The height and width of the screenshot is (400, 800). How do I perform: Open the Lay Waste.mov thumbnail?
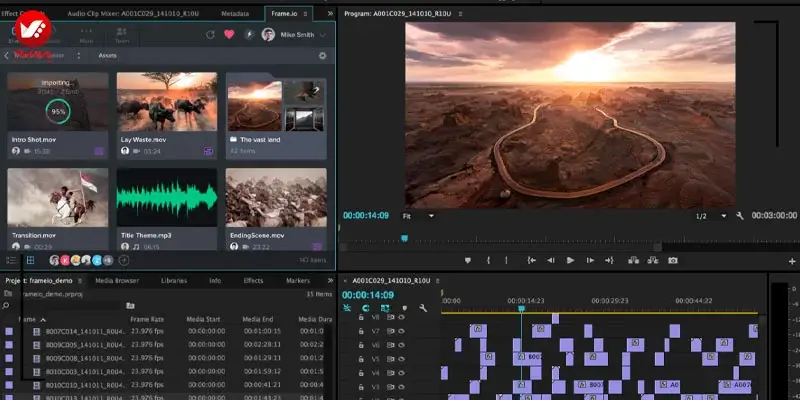167,102
